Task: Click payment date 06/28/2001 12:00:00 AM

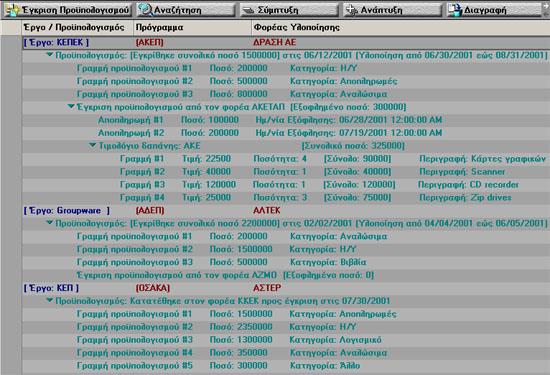Action: tap(390, 120)
